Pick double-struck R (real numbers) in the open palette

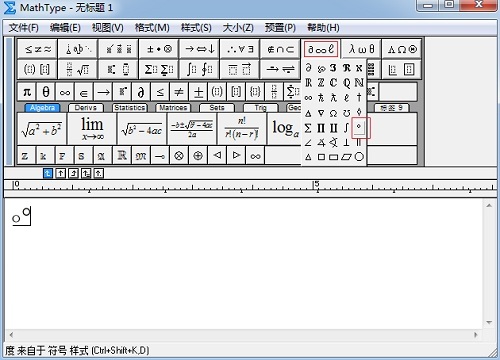coord(308,83)
